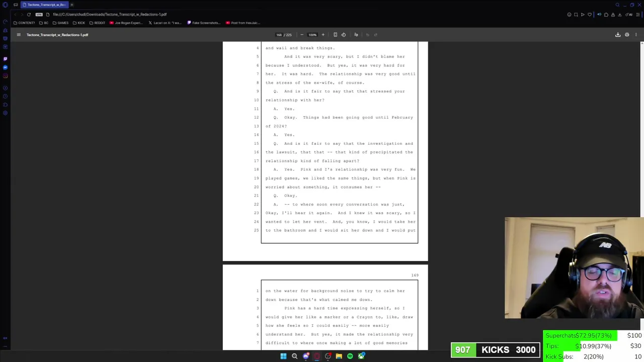This screenshot has height=362, width=644.
Task: Open the Post from HexJuice bookmark
Action: tap(243, 23)
